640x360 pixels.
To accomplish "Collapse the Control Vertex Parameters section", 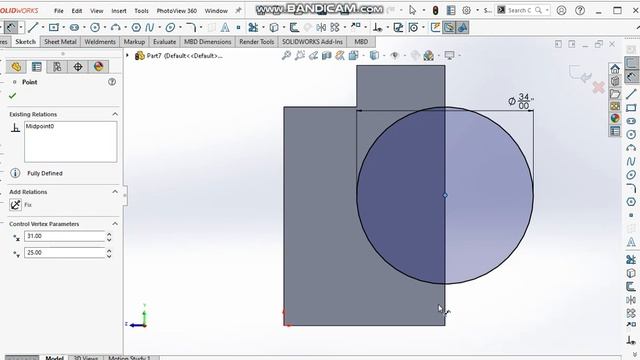I will coord(115,224).
